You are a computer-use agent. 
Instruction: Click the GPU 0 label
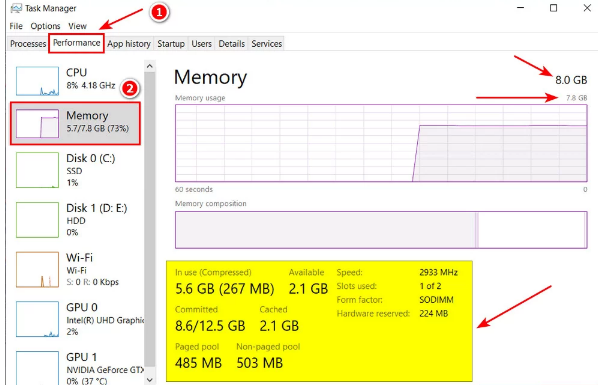[82, 307]
